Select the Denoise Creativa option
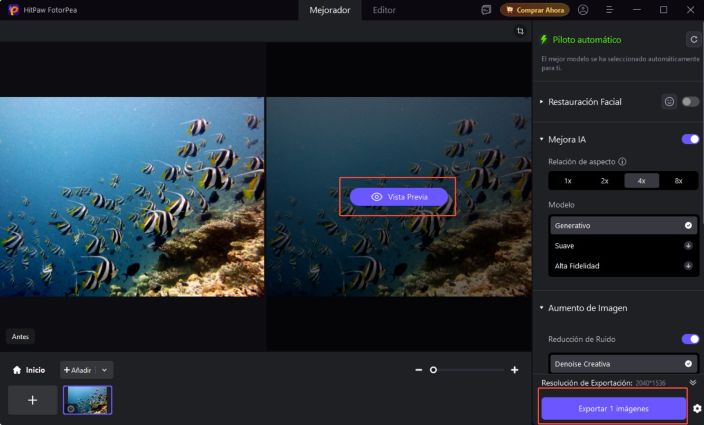 pos(623,364)
